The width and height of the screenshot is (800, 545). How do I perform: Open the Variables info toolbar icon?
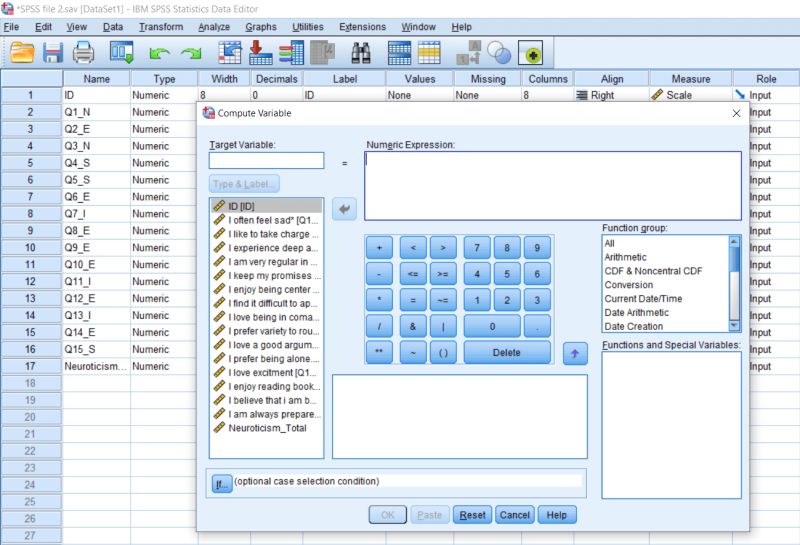(291, 53)
